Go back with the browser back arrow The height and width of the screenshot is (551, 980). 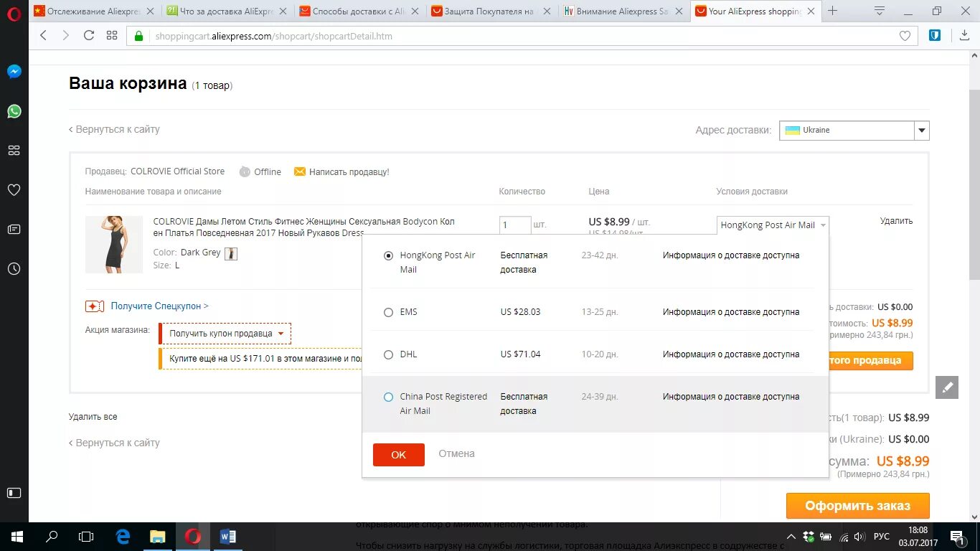point(44,36)
